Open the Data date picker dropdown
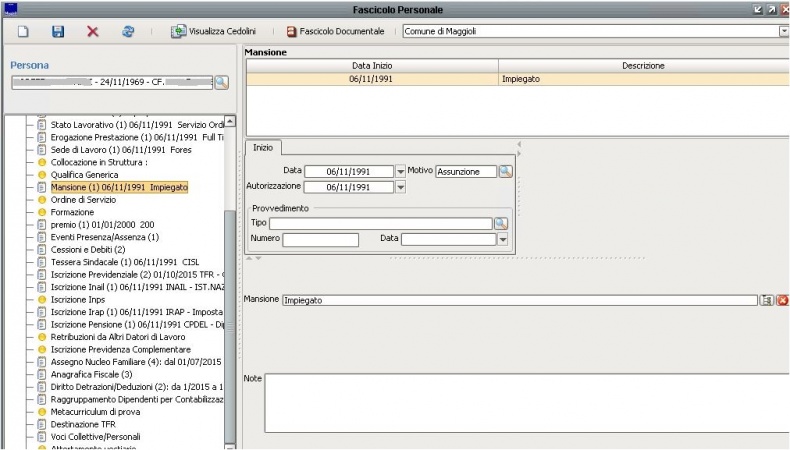Screen dimensions: 790x450 click(x=401, y=172)
